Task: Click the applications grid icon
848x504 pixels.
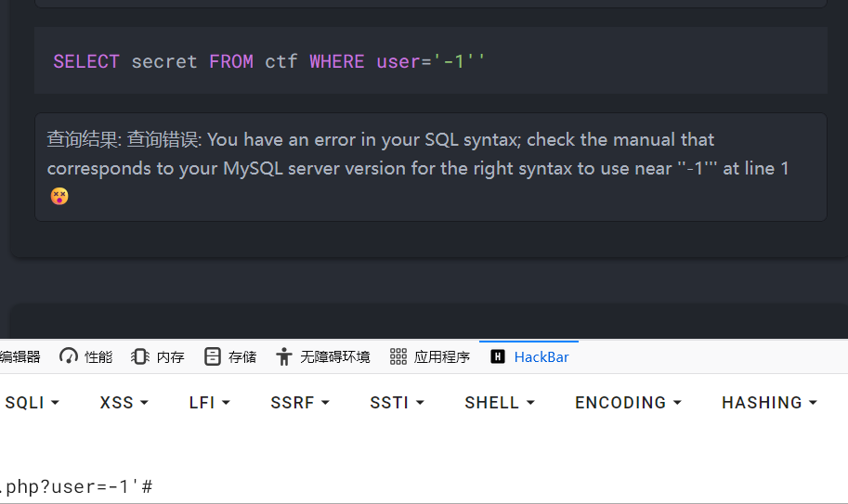Action: coord(398,356)
